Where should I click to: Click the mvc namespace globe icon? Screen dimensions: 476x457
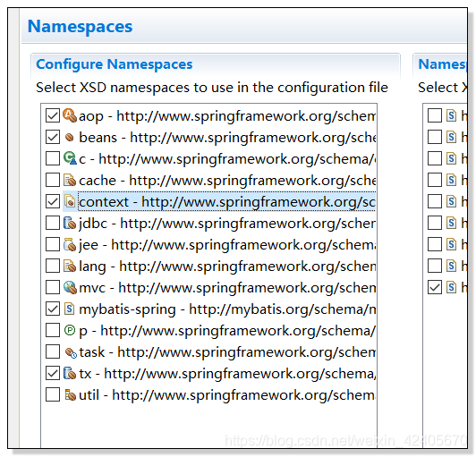point(70,287)
